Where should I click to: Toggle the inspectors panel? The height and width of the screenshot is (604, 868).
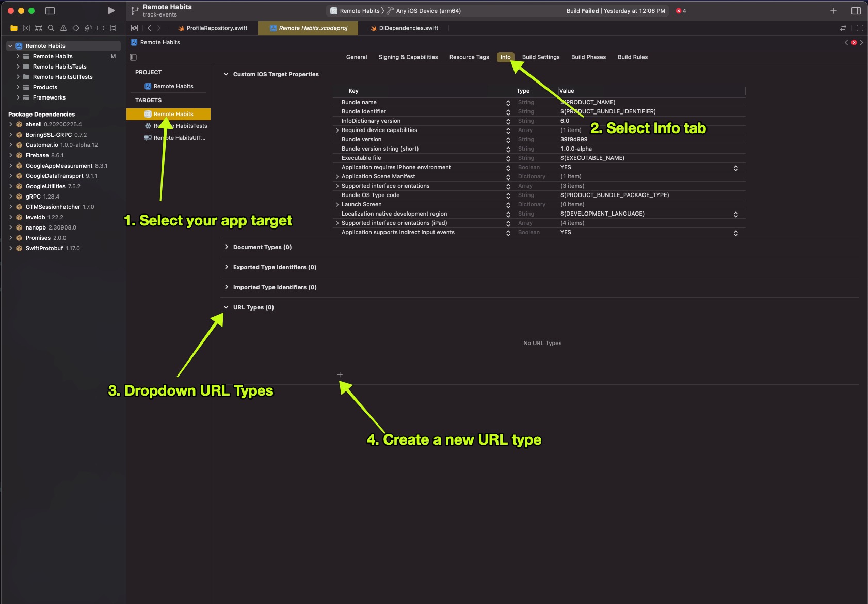856,11
